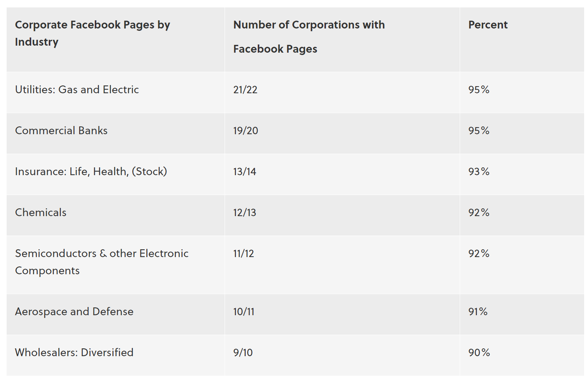The image size is (588, 378).
Task: Click the 21/22 value cell
Action: (245, 90)
